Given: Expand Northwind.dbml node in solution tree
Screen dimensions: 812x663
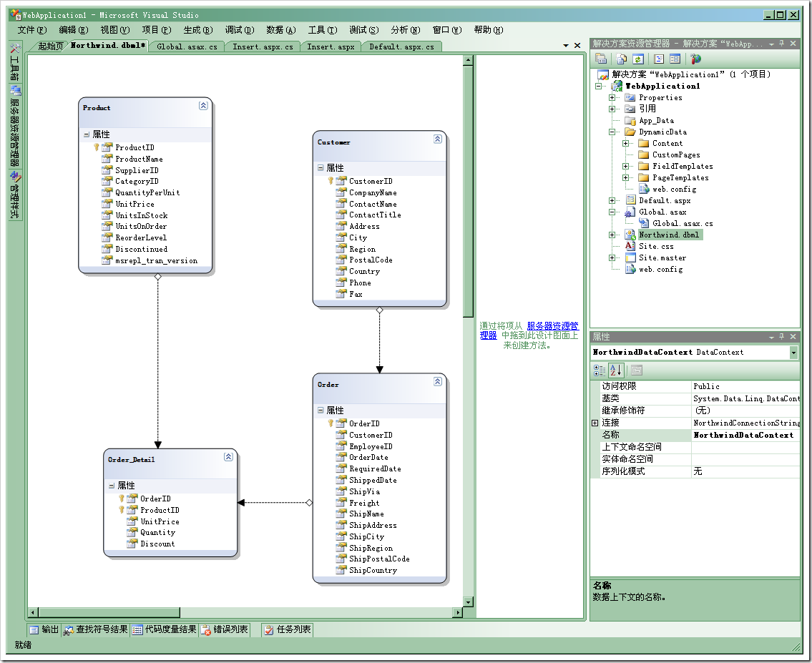Looking at the screenshot, I should coord(612,235).
